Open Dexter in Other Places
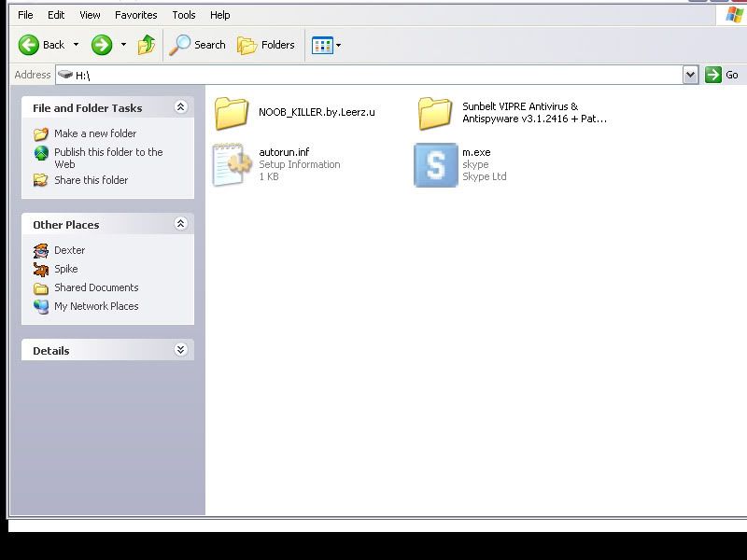Viewport: 747px width, 560px height. click(x=69, y=250)
